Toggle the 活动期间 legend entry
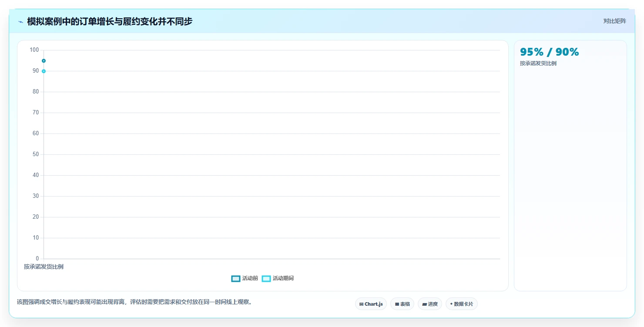The height and width of the screenshot is (327, 644). click(x=278, y=278)
